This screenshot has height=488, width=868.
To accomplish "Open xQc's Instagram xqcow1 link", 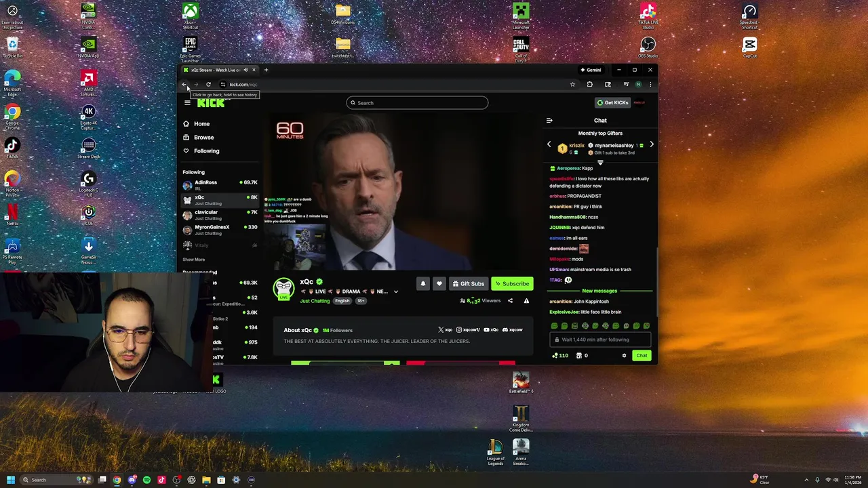I will pos(469,330).
